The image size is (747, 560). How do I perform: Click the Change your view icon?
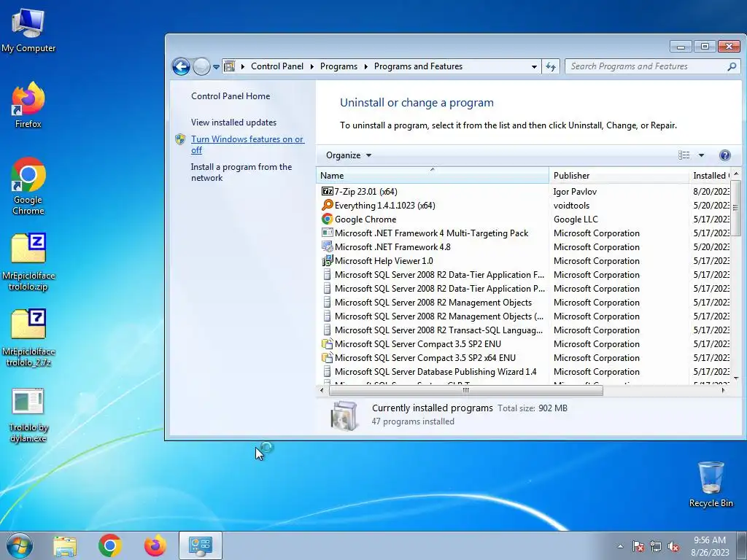[x=684, y=155]
